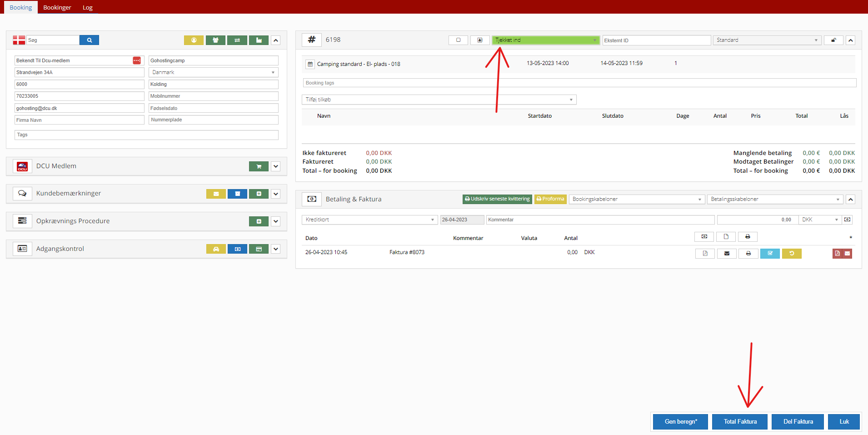Click the Total Faktura button

click(740, 421)
